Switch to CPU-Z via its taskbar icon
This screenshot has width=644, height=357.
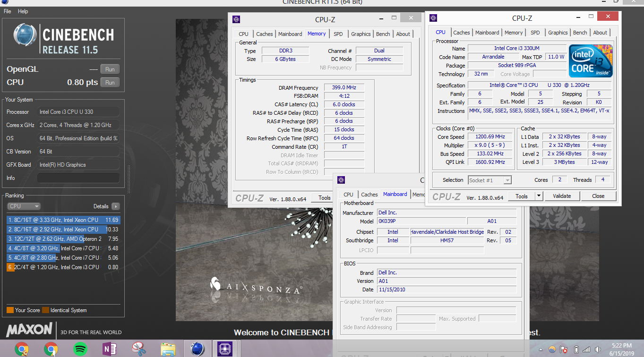pyautogui.click(x=224, y=349)
